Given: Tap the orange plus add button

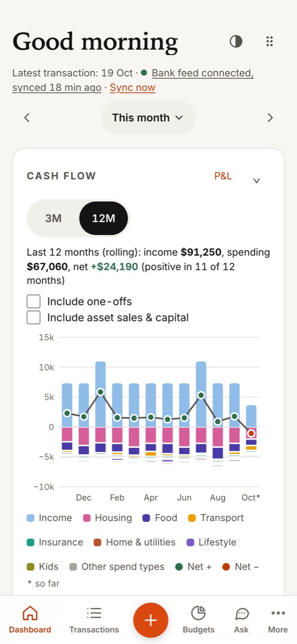Looking at the screenshot, I should (150, 620).
